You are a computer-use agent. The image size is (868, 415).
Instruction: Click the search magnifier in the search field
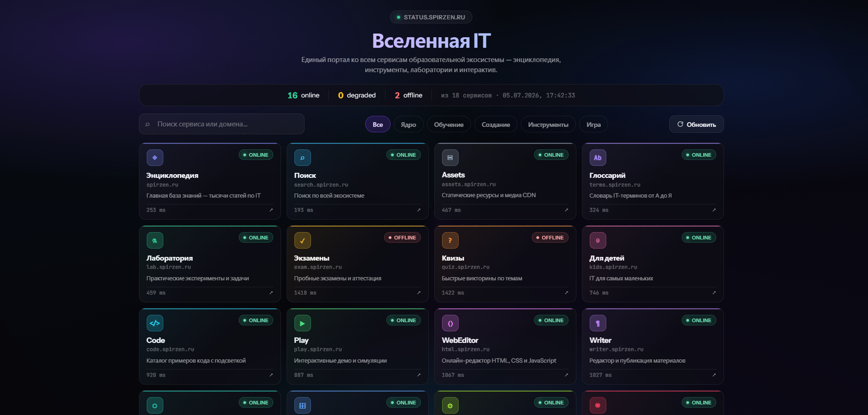(x=147, y=124)
